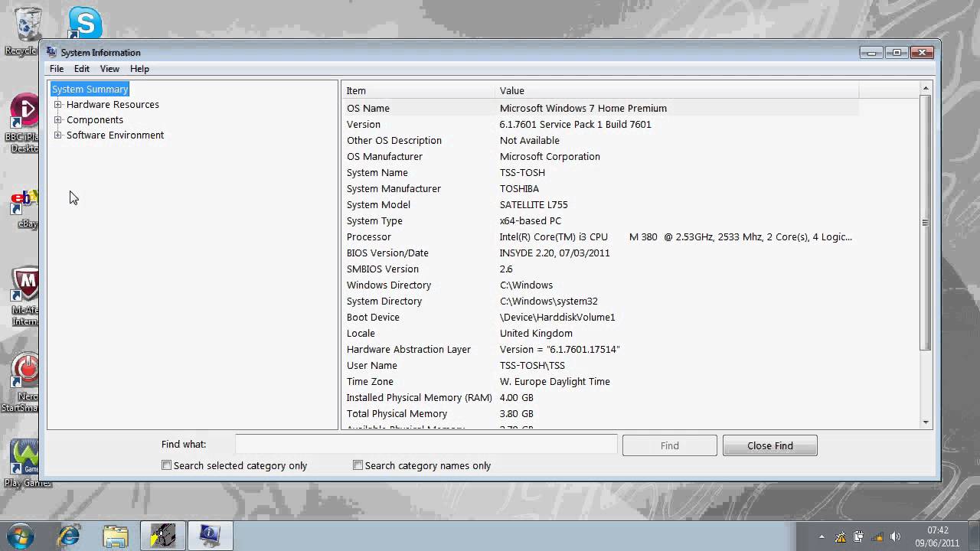The height and width of the screenshot is (551, 980).
Task: Enable Search selected category only checkbox
Action: pyautogui.click(x=166, y=465)
